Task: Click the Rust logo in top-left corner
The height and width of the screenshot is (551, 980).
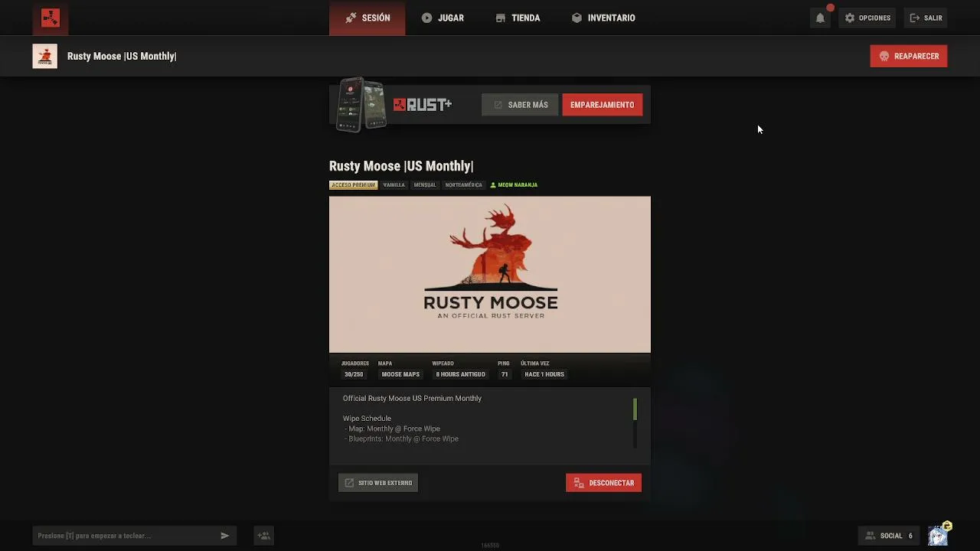Action: (50, 18)
